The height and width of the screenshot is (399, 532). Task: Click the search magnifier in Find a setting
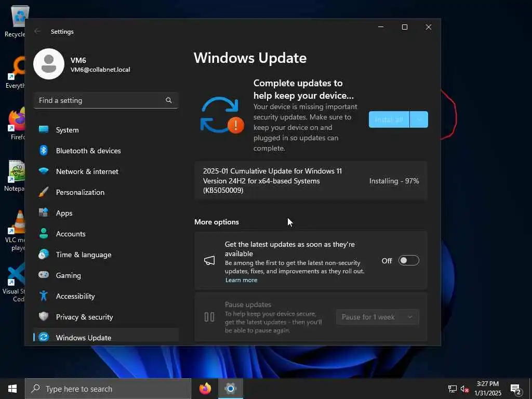(169, 100)
